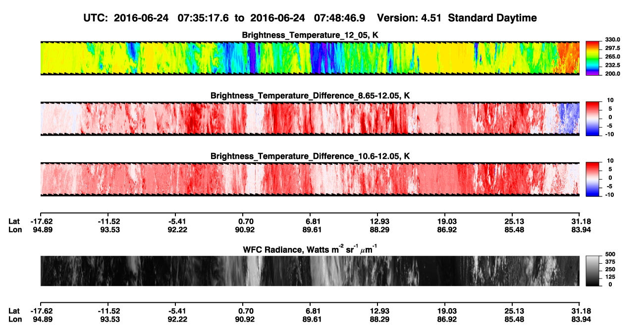
Task: Click latitude 31.18 beneath the WFC Radiance image
Action: (580, 311)
